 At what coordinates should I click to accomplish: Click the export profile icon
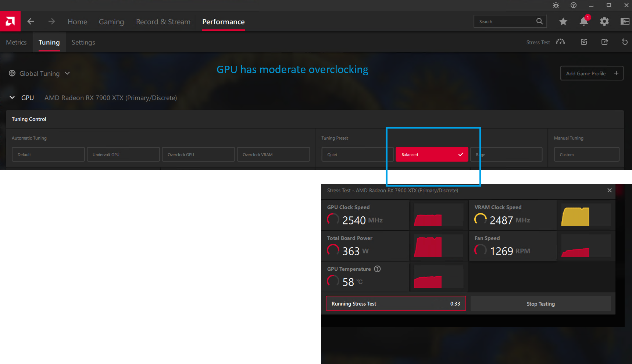(604, 42)
